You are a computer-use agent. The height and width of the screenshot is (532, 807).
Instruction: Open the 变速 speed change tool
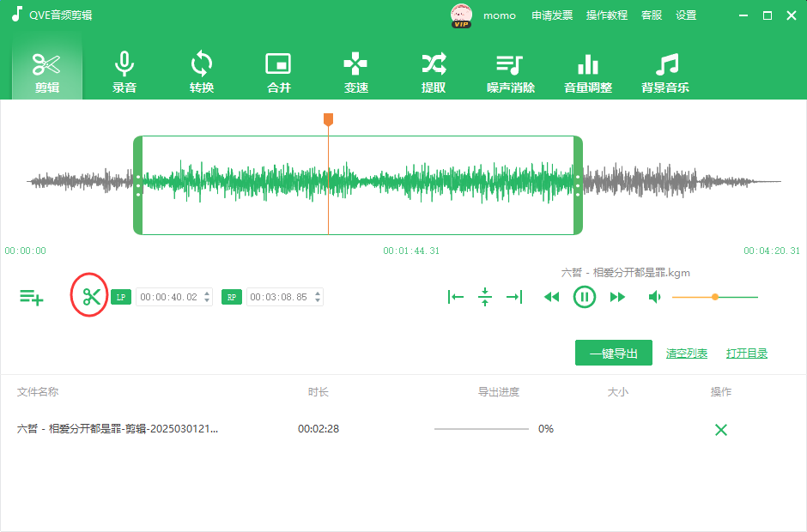tap(355, 73)
